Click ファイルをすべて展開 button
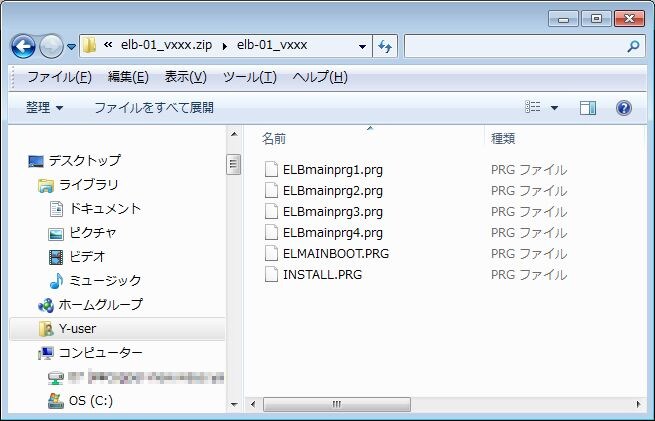This screenshot has width=655, height=421. click(153, 107)
